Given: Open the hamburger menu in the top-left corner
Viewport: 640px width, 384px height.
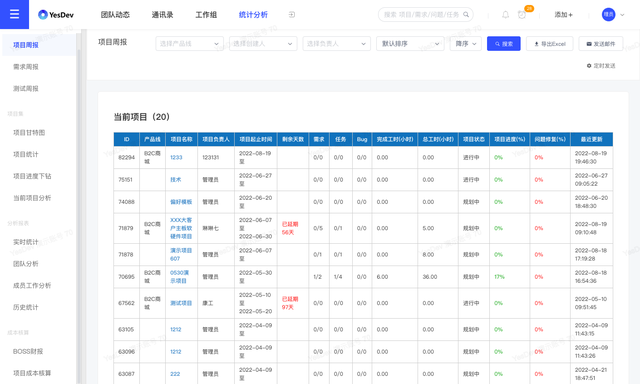Looking at the screenshot, I should [14, 14].
